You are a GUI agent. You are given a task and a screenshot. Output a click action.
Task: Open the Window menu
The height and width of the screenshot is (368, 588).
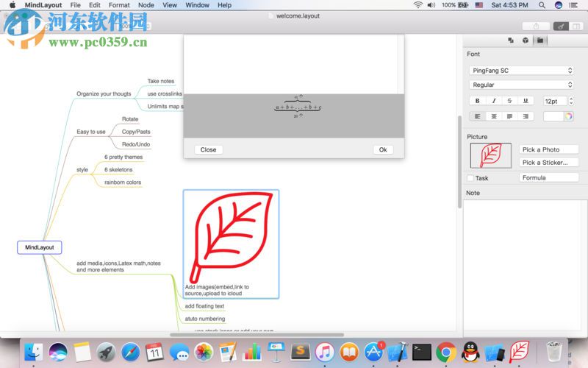(x=197, y=5)
